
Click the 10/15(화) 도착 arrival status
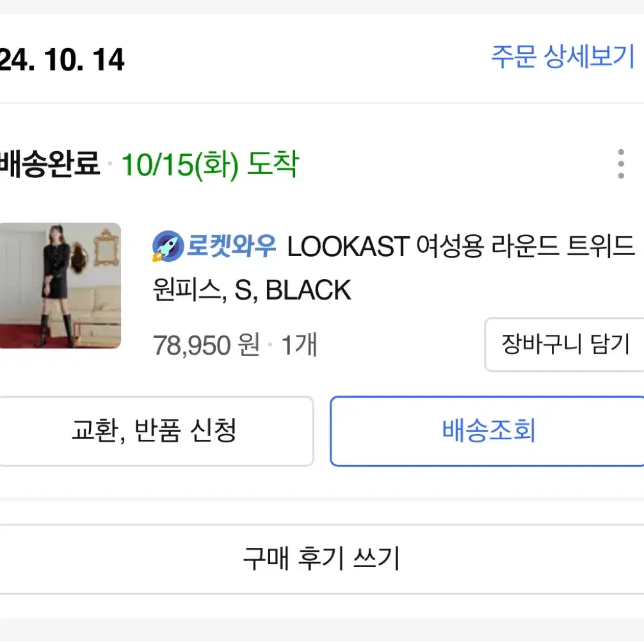tap(210, 165)
